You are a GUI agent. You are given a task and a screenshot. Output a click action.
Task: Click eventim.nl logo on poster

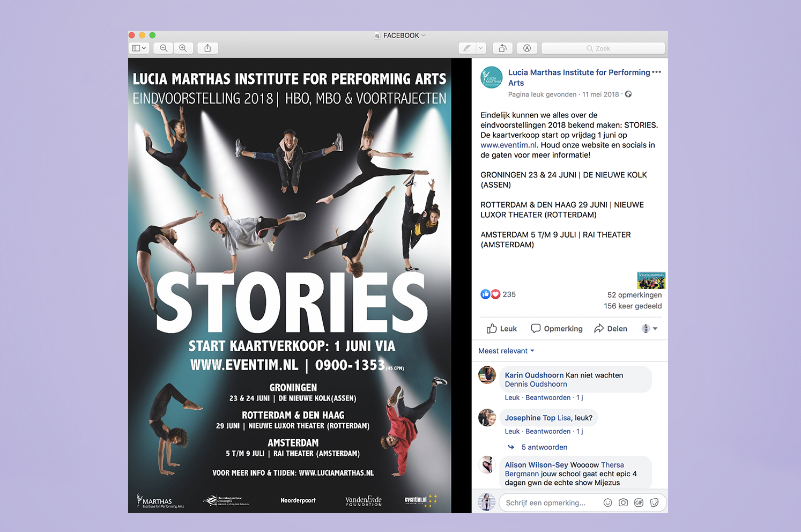click(x=421, y=500)
